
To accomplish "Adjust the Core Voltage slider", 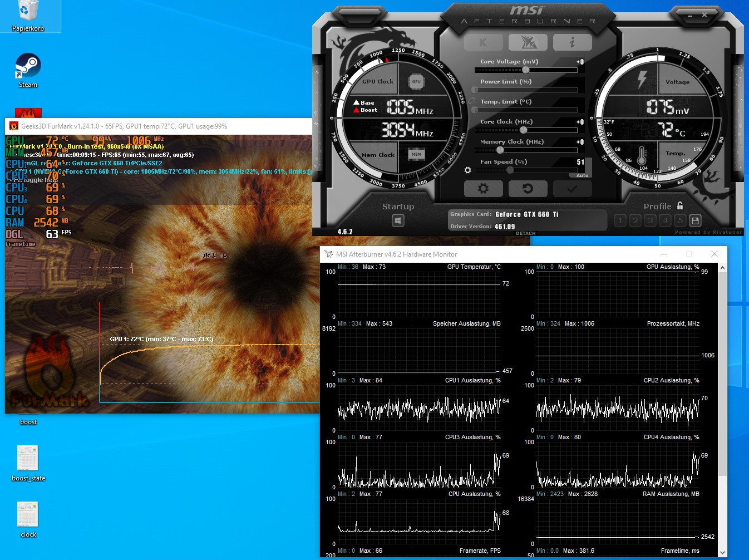I will [x=526, y=70].
